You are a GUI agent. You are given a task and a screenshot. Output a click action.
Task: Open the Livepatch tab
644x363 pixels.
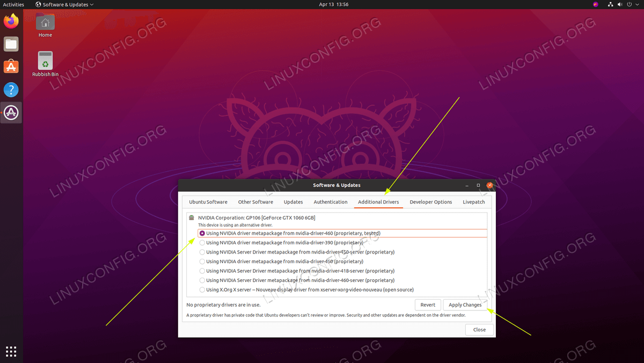[474, 202]
